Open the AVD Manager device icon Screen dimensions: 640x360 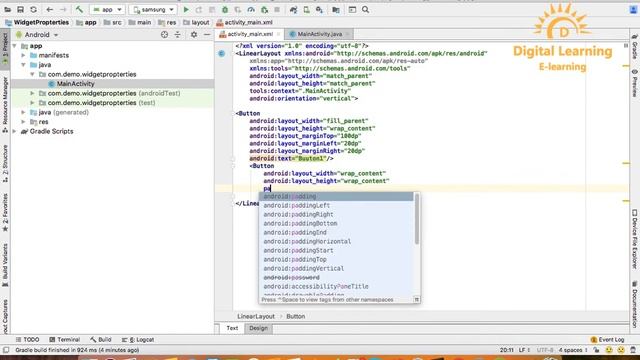point(307,9)
